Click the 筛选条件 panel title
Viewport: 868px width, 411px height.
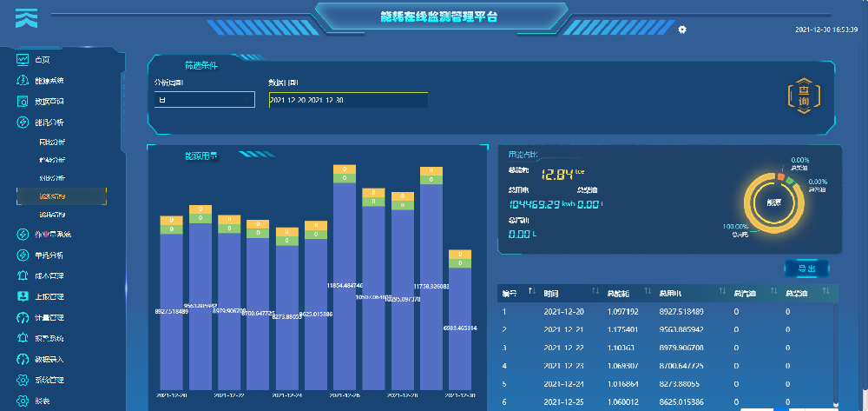coord(201,66)
